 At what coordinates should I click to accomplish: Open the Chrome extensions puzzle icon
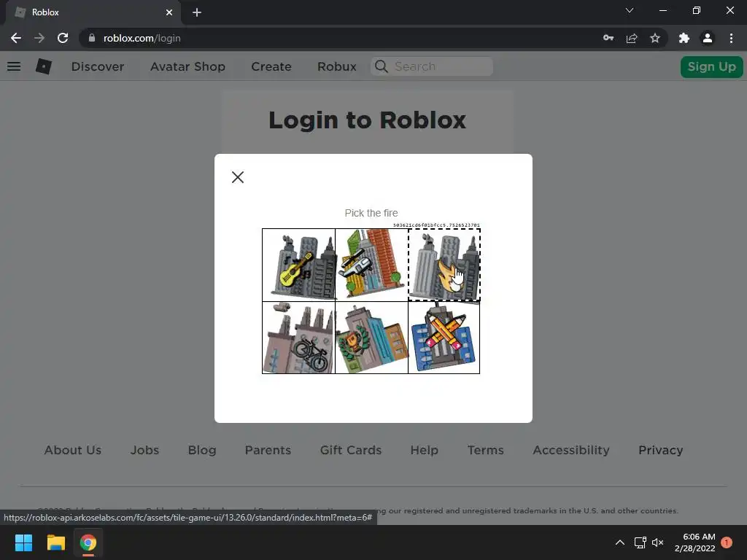(684, 38)
